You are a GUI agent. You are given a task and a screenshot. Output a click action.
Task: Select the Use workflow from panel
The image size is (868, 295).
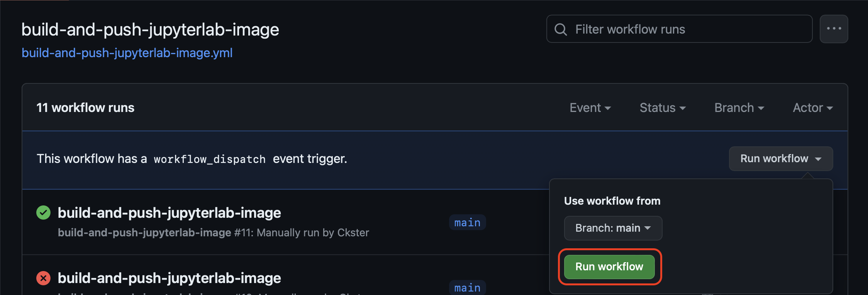[x=612, y=200]
